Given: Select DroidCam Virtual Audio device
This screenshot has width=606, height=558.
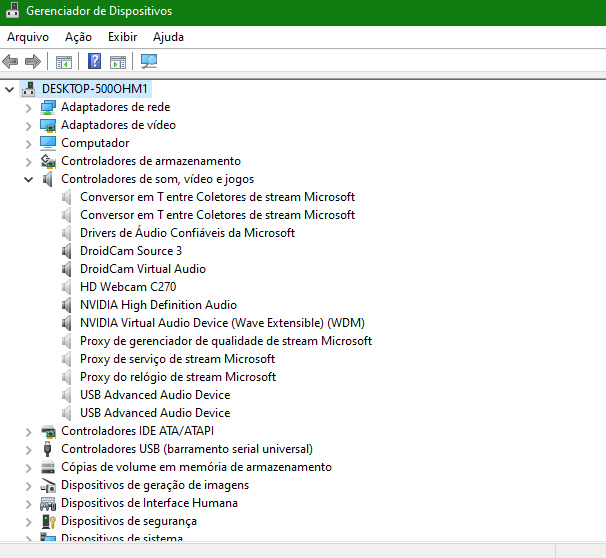Looking at the screenshot, I should click(x=143, y=269).
